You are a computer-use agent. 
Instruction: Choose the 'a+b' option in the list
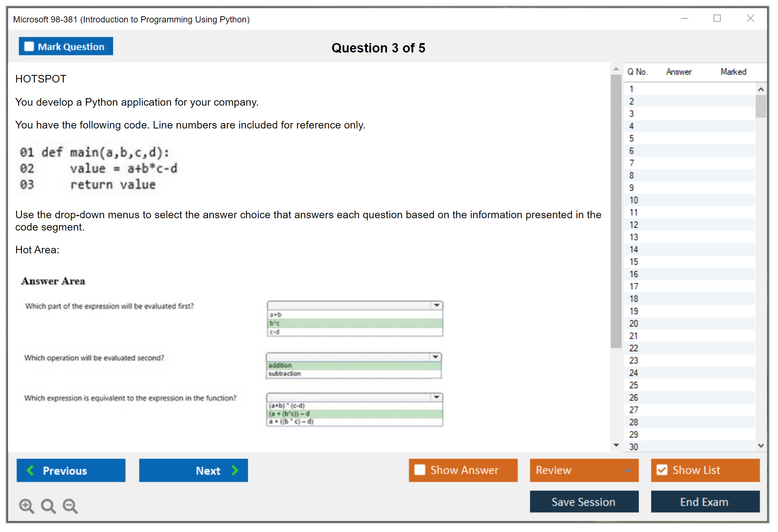click(276, 314)
